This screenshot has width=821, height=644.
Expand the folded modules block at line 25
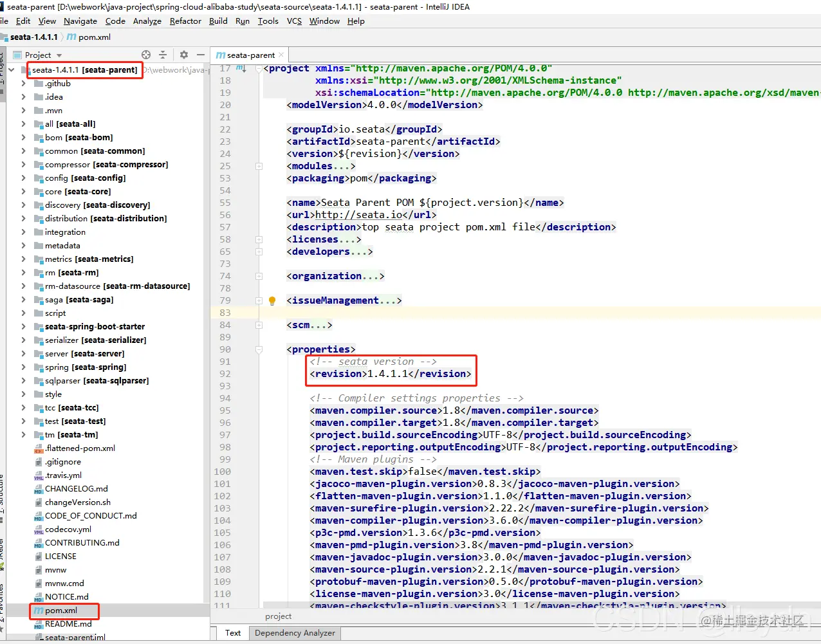[x=259, y=166]
